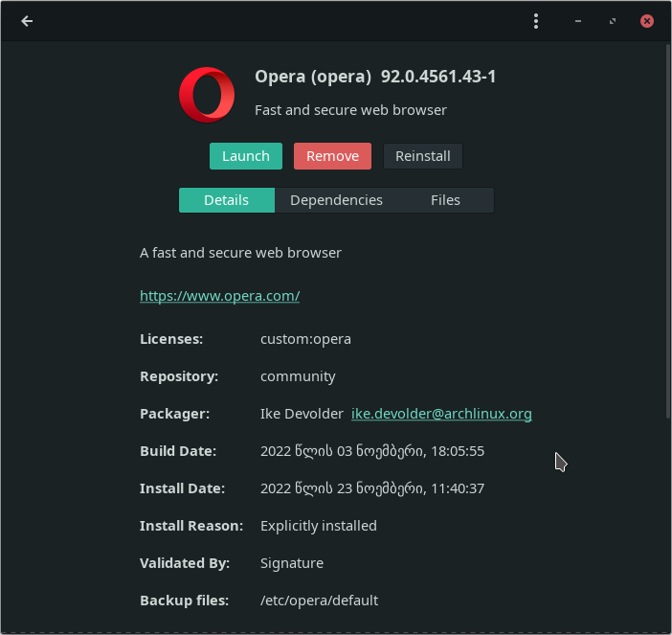Open the Files tab
Screen dimensions: 672x635
(x=445, y=200)
